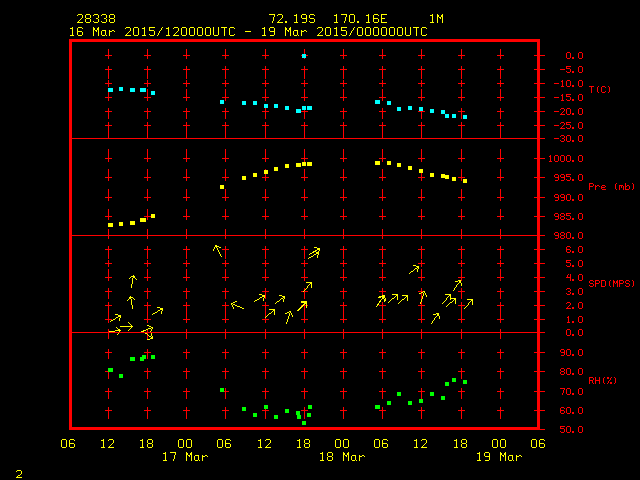The width and height of the screenshot is (640, 480).
Task: Select the lowest green humidity point
Action: (x=304, y=423)
